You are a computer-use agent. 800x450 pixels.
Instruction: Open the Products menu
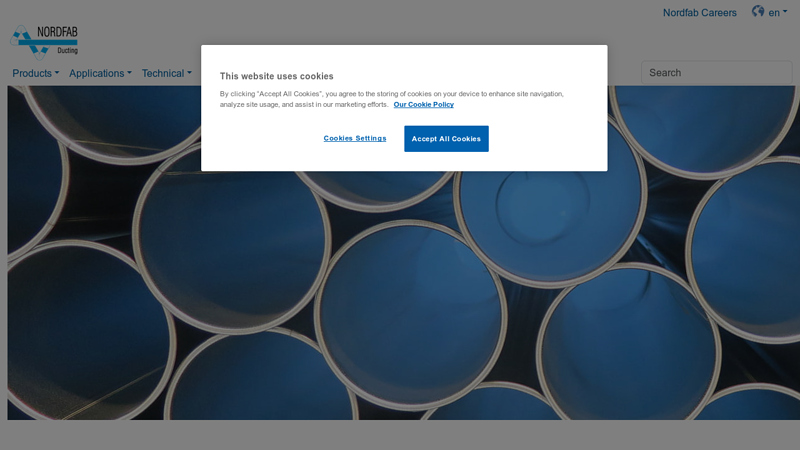pos(32,73)
